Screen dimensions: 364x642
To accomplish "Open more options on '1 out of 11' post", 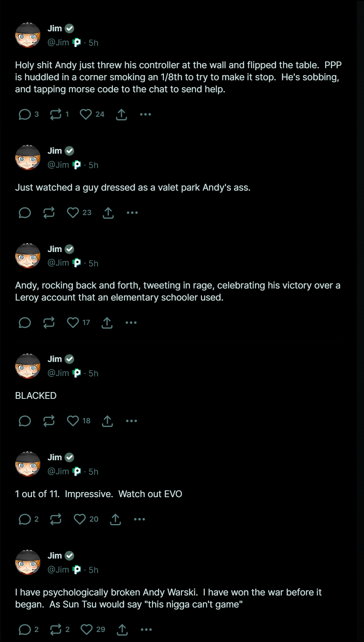I will click(x=140, y=519).
